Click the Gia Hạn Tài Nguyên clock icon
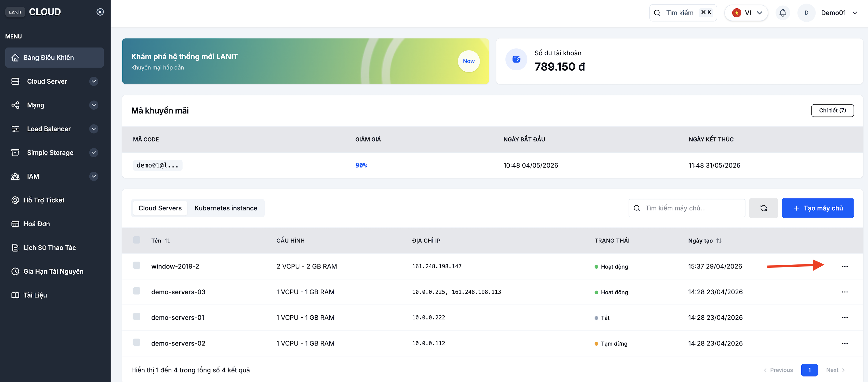The image size is (868, 382). click(x=15, y=271)
